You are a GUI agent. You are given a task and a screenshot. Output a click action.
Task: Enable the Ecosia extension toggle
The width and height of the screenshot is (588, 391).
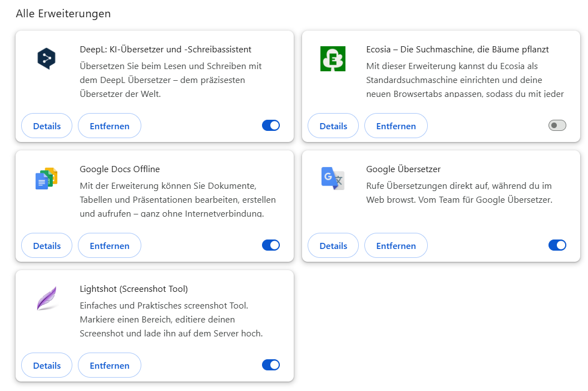[557, 125]
